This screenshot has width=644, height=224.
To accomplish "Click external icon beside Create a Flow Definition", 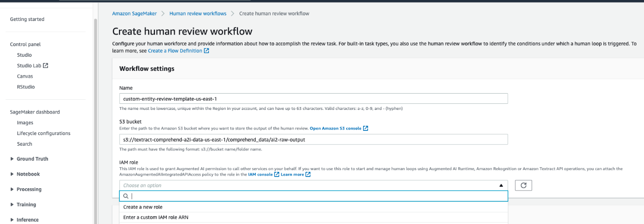I will tap(207, 51).
